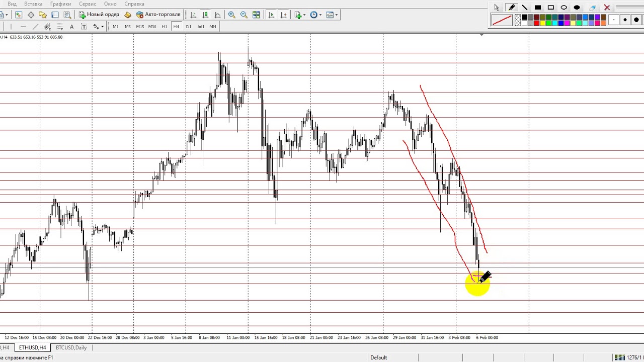Toggle chart shift icon
Screen dimensions: 644x362
[x=283, y=15]
